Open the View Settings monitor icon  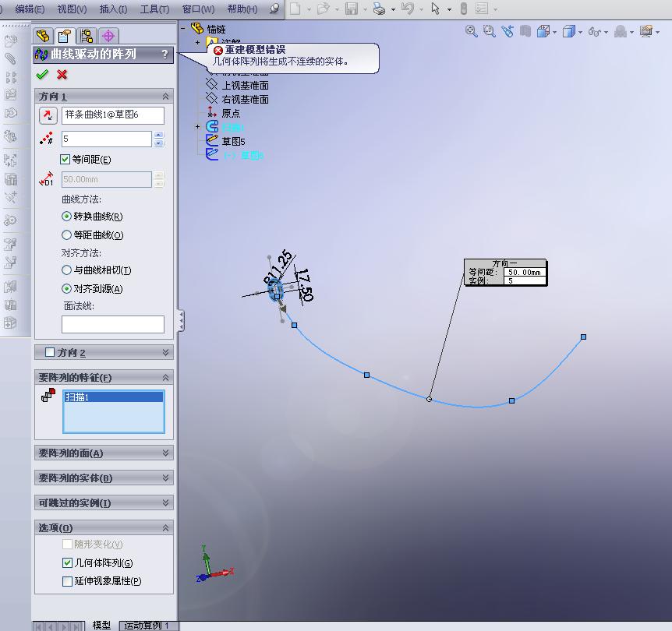tap(645, 31)
